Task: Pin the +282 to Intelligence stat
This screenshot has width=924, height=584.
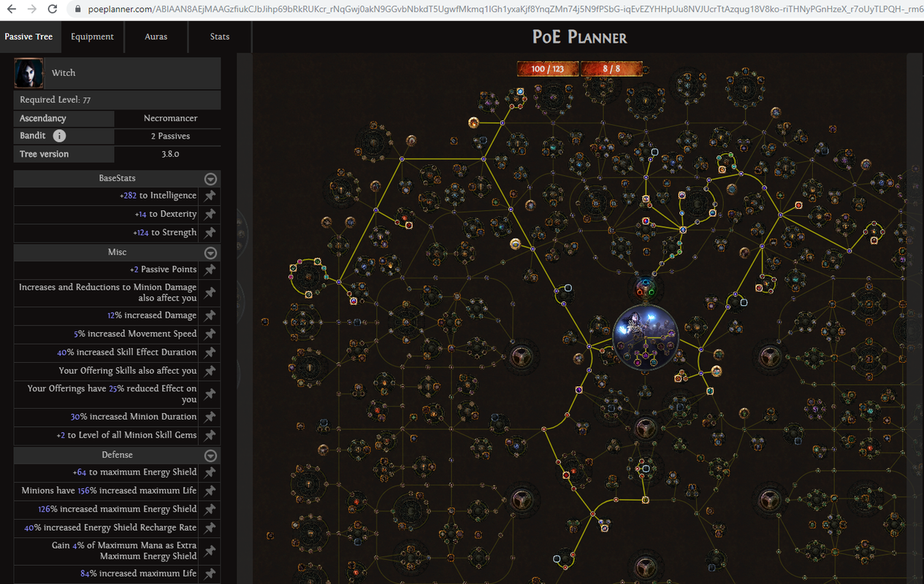Action: (x=210, y=196)
